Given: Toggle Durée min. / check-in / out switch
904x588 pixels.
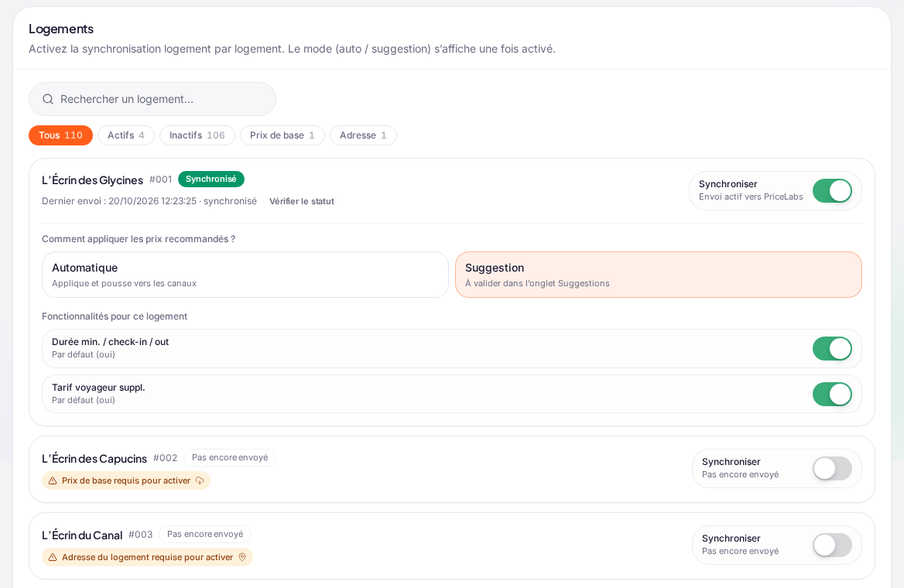Looking at the screenshot, I should 832,349.
